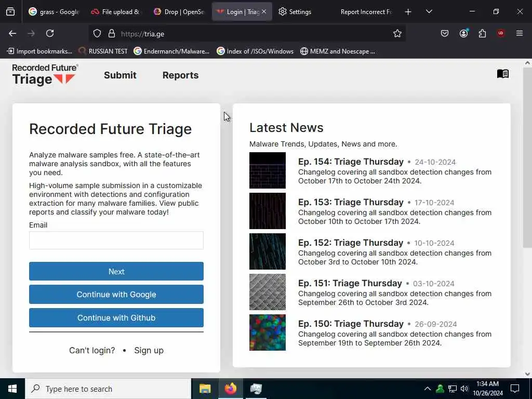Open the network tray icon
532x399 pixels.
pos(453,389)
